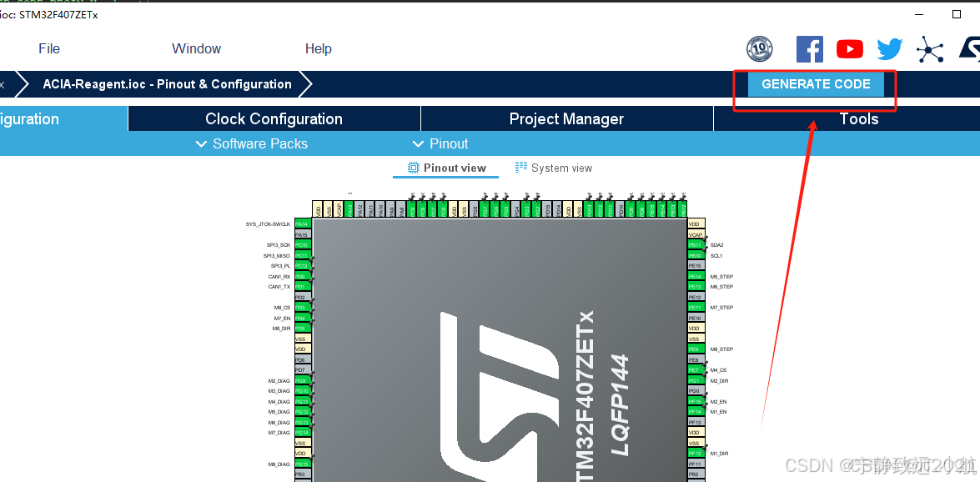Click the PE7 pin labeled M4_CS
980x482 pixels.
(696, 370)
